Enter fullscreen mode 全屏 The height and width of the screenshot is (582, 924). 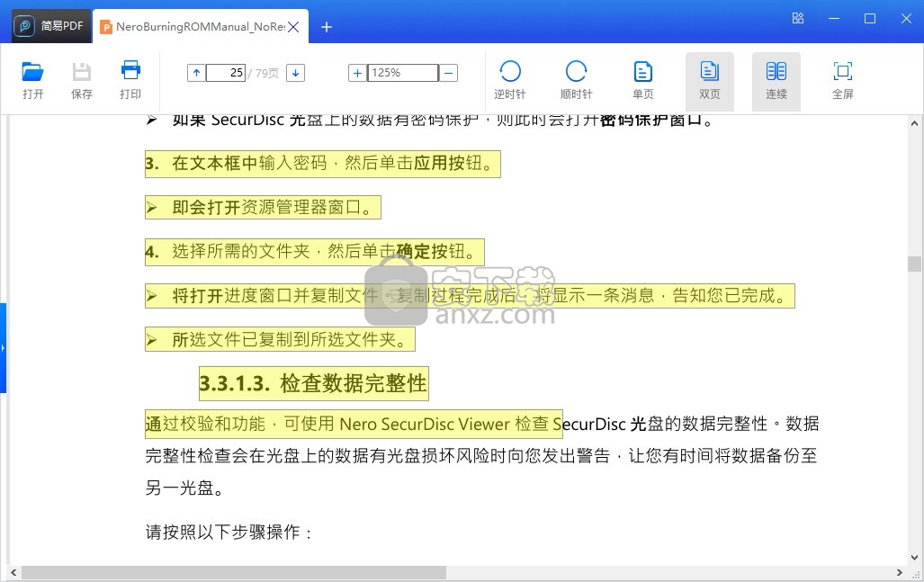tap(843, 81)
